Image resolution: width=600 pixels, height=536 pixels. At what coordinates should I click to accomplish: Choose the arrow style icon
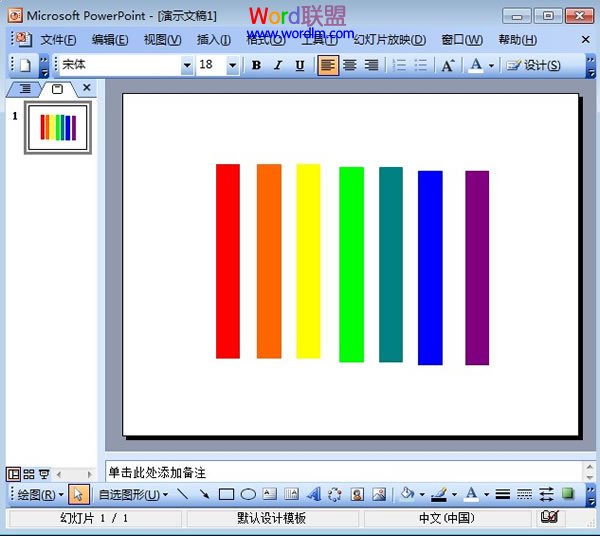click(546, 494)
